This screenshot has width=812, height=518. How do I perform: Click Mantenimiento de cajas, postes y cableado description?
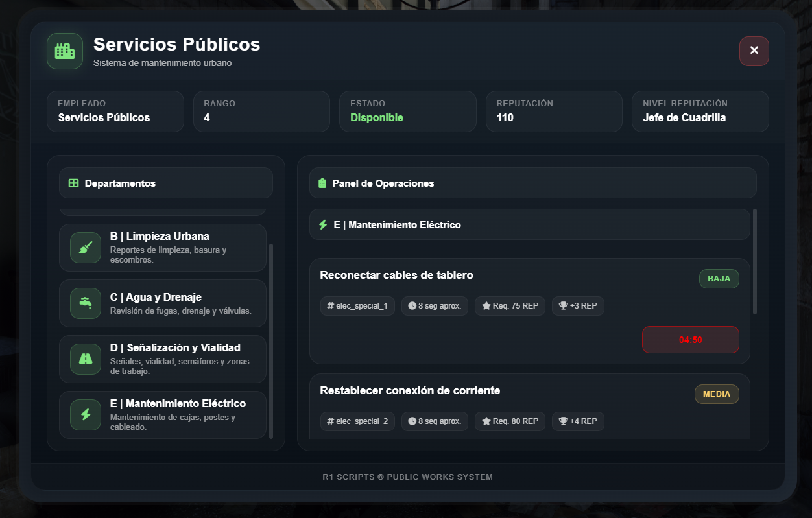coord(173,422)
